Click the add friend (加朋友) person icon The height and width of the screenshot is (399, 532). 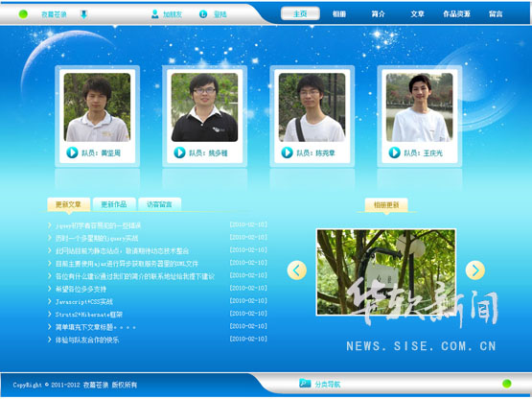[154, 14]
